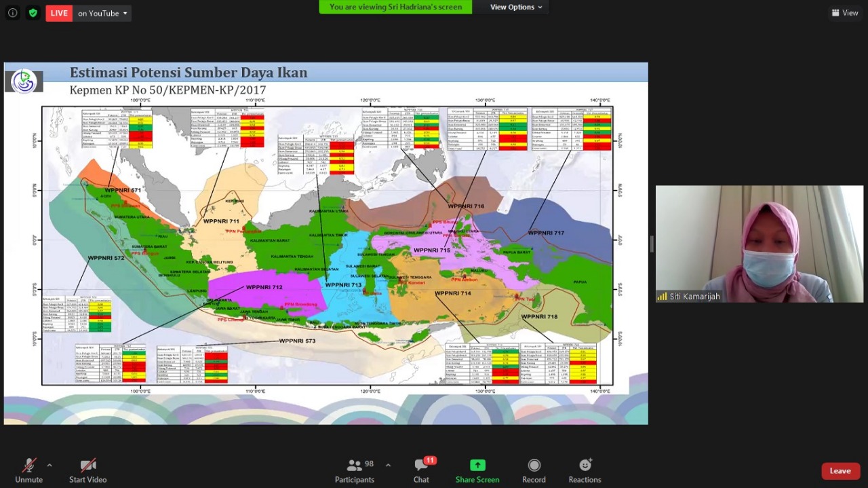Start Video with the camera icon
The image size is (868, 488).
(87, 470)
